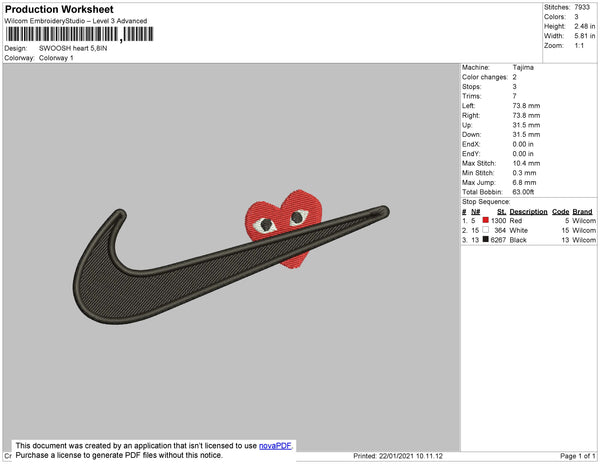This screenshot has width=600, height=464.
Task: Click the 'Colorway 1' value
Action: [56, 58]
